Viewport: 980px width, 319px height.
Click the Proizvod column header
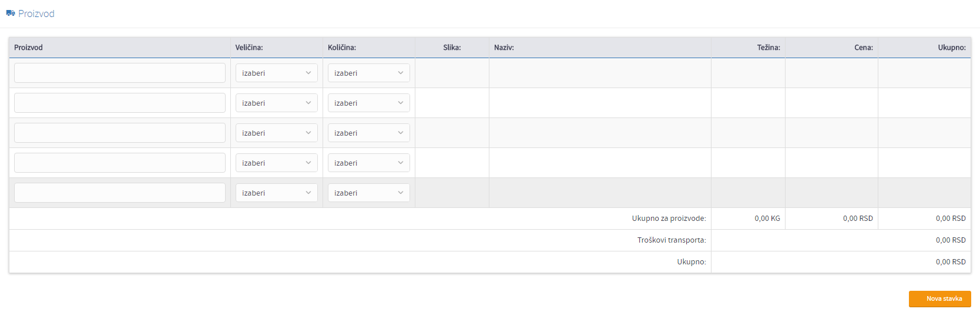tap(28, 48)
